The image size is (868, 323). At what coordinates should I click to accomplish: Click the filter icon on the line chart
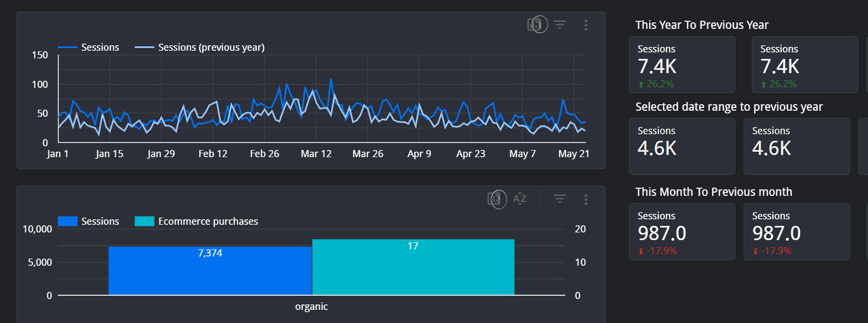tap(560, 25)
